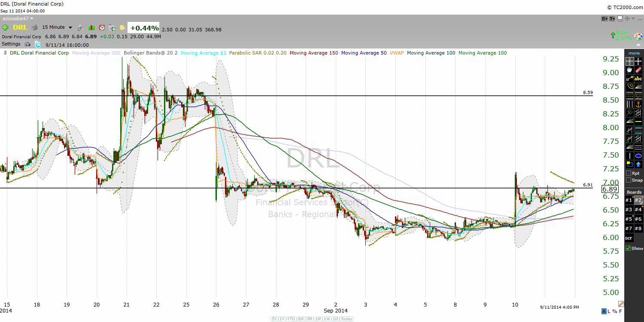Click the green plus add-symbol icon

pos(5,27)
